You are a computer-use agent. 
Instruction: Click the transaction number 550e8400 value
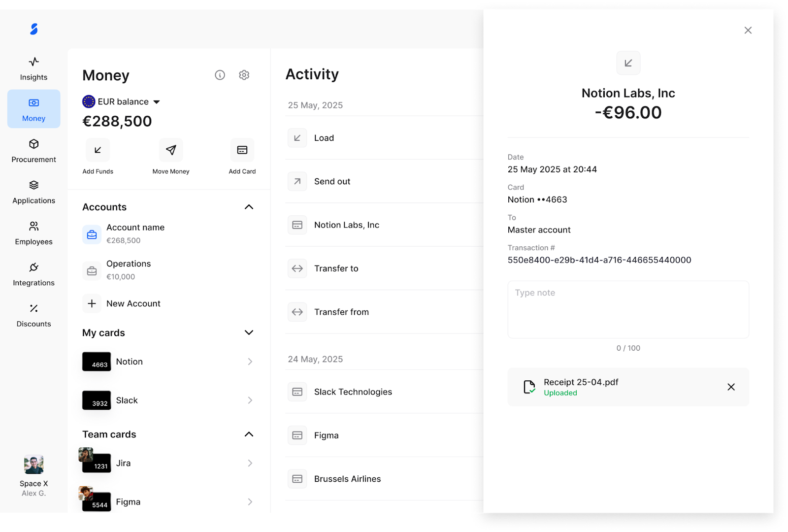(x=599, y=260)
